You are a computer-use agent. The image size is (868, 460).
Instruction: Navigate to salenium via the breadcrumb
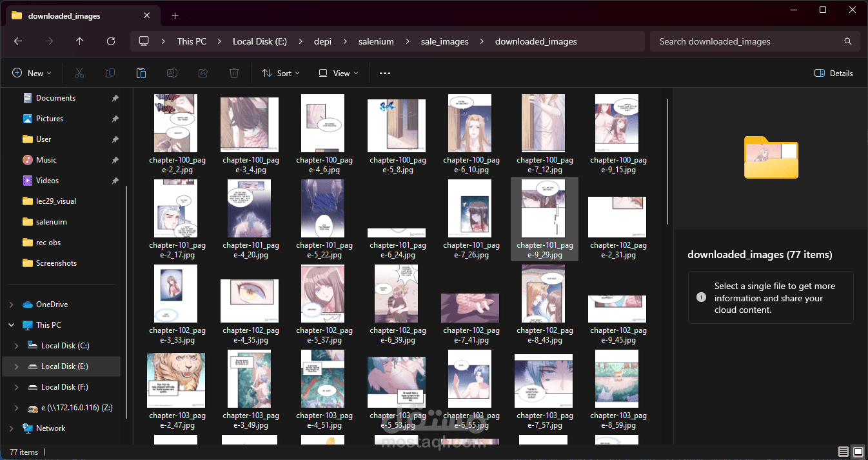(376, 41)
